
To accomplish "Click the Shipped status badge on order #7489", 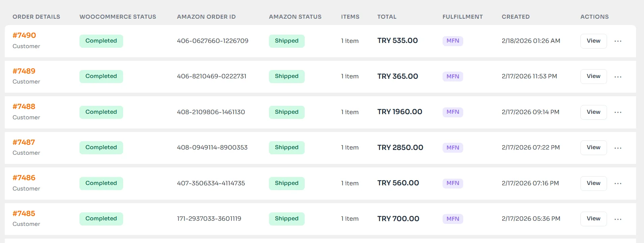I will point(286,76).
